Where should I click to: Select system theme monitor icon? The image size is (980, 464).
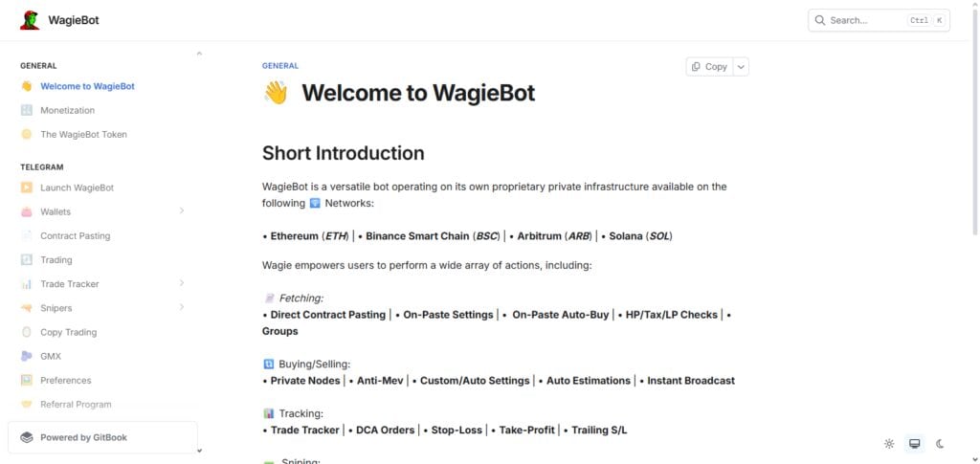[x=914, y=444]
